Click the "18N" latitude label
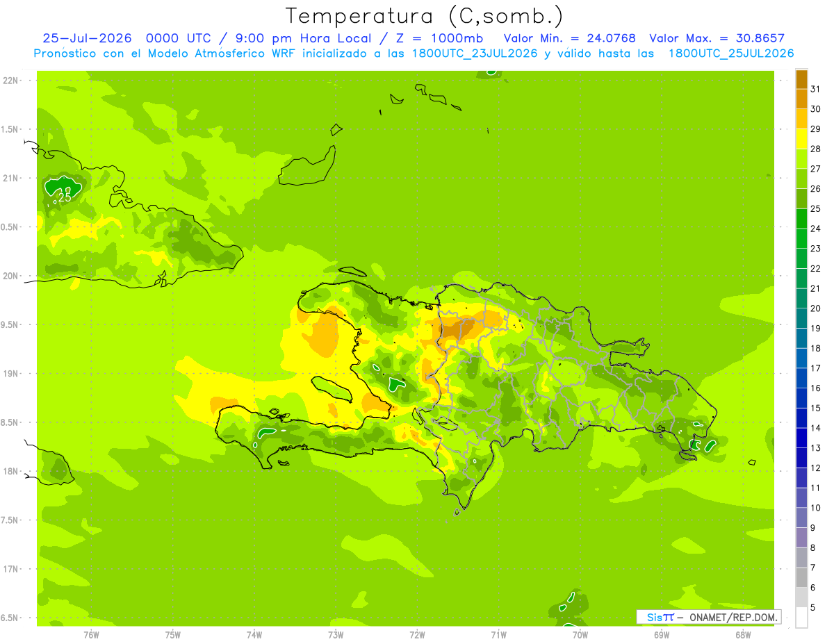The image size is (834, 644). [x=10, y=471]
